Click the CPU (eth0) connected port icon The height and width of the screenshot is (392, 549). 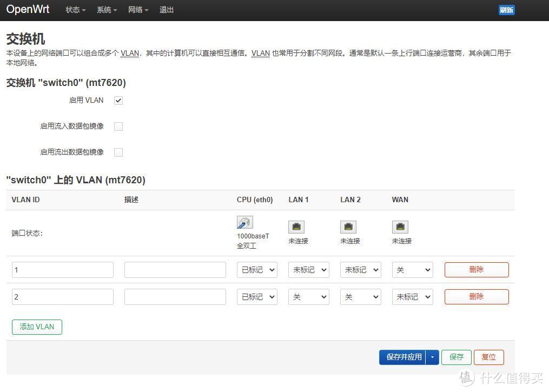click(244, 222)
